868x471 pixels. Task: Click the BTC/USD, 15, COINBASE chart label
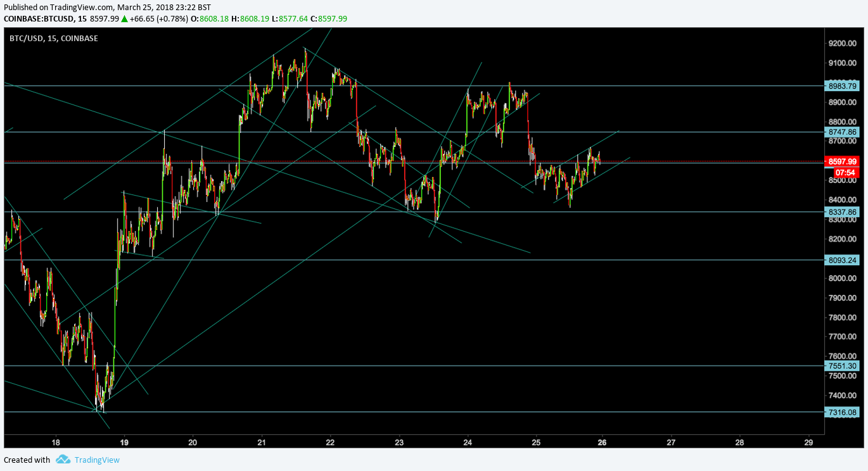[x=53, y=39]
